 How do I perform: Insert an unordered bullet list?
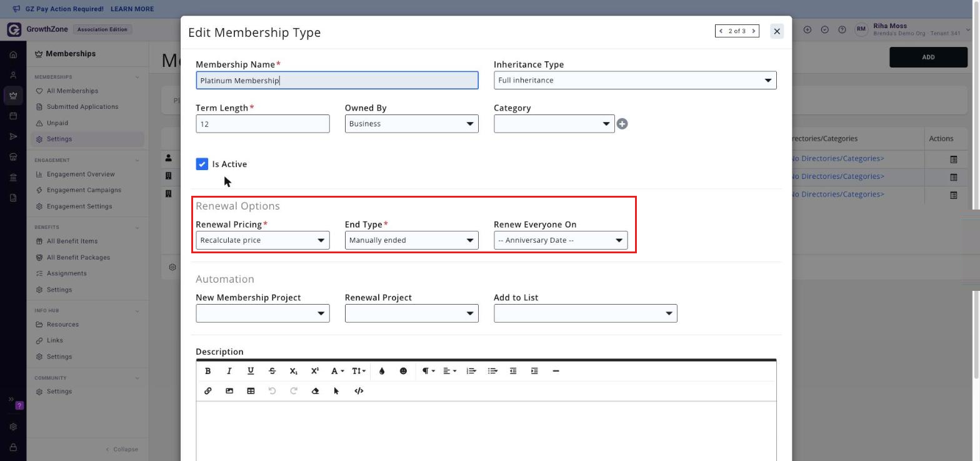coord(492,371)
